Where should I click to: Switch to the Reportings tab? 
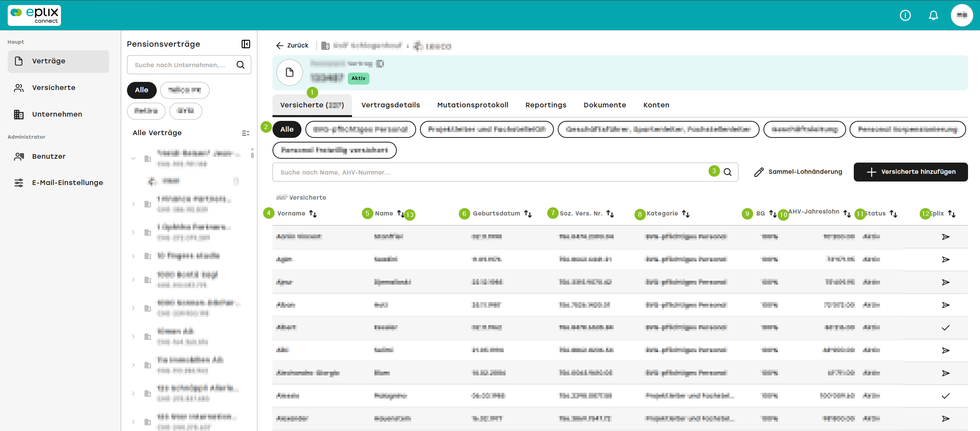(546, 105)
